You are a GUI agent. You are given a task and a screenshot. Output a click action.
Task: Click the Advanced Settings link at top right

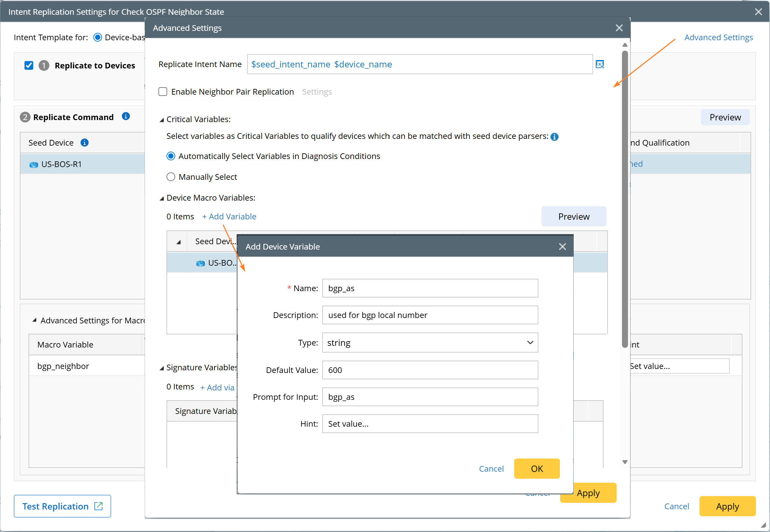718,37
